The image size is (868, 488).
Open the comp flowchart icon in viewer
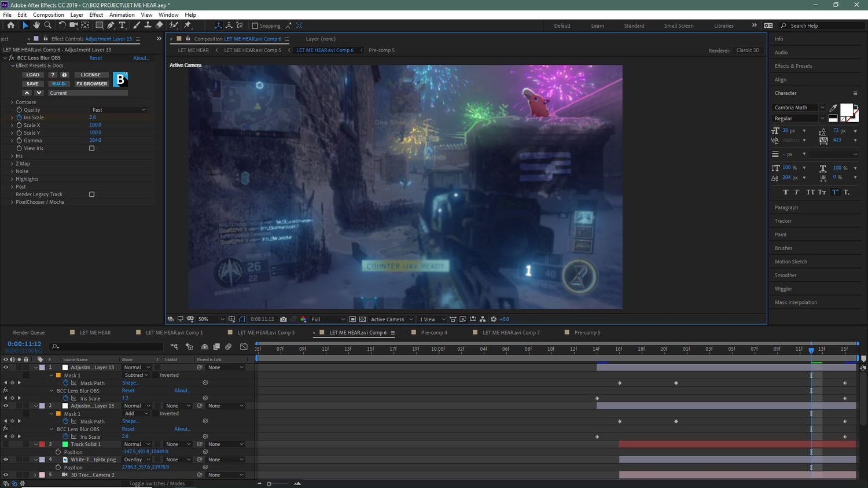[x=482, y=319]
